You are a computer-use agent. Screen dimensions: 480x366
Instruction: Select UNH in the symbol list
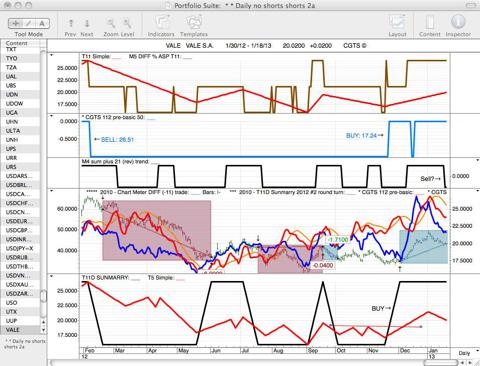(21, 140)
